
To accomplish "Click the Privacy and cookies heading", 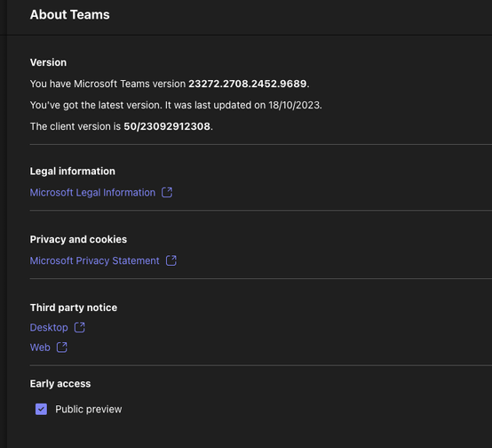I will point(78,239).
